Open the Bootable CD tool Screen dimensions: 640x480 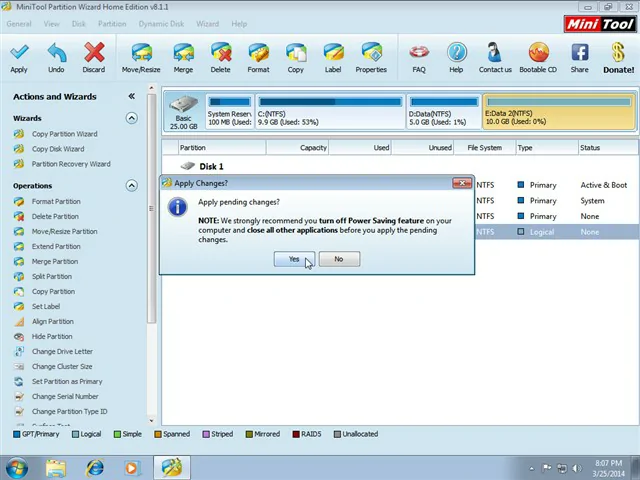point(538,55)
